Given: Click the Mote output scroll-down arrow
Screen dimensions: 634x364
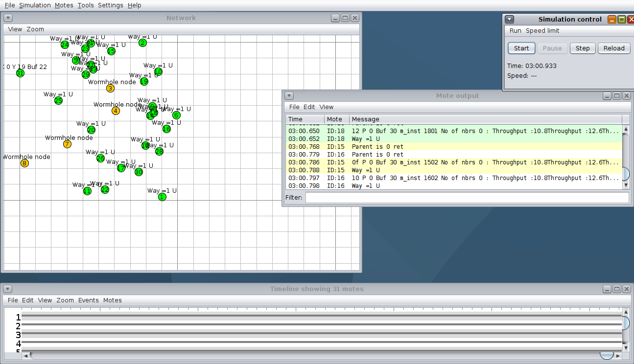Looking at the screenshot, I should click(x=626, y=185).
